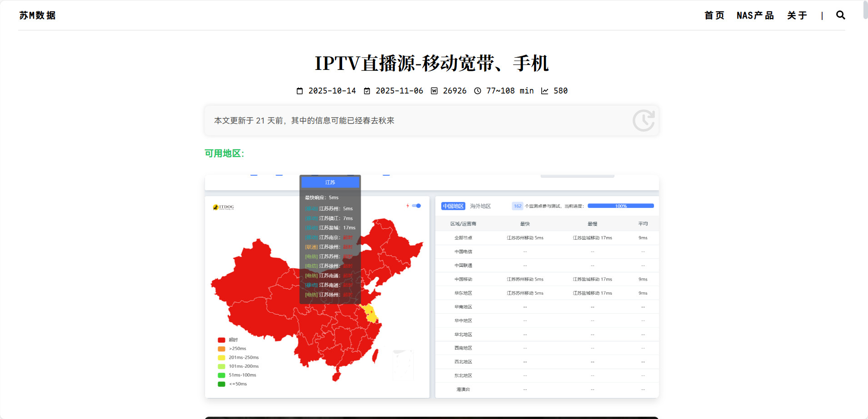Click the 华中地区 row label
Viewport: 868px width, 419px height.
coord(463,320)
